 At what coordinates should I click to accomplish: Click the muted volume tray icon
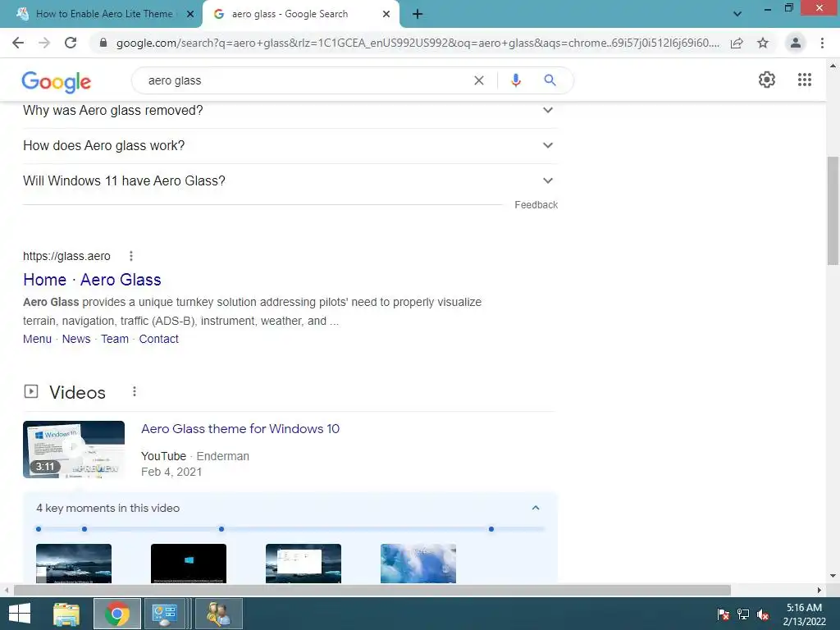click(x=763, y=614)
